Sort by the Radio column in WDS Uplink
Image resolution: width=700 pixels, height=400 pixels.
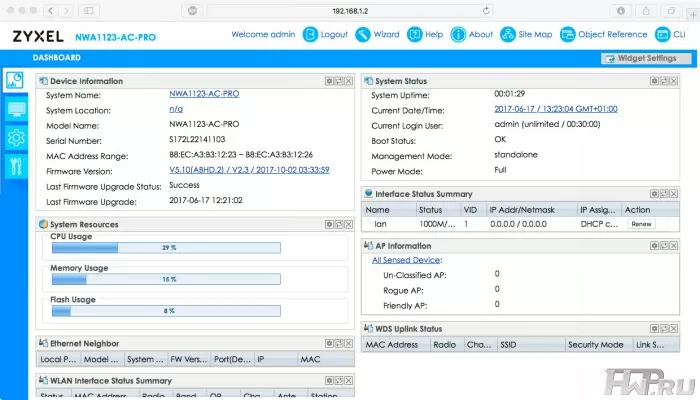pos(446,345)
